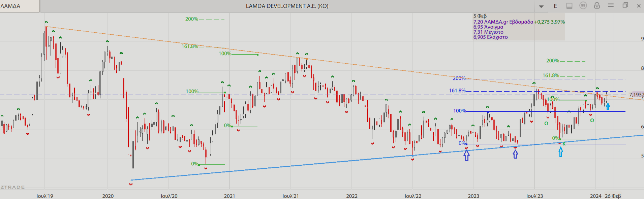Toggle the bottom panel icon
The width and height of the screenshot is (644, 199).
569,6
